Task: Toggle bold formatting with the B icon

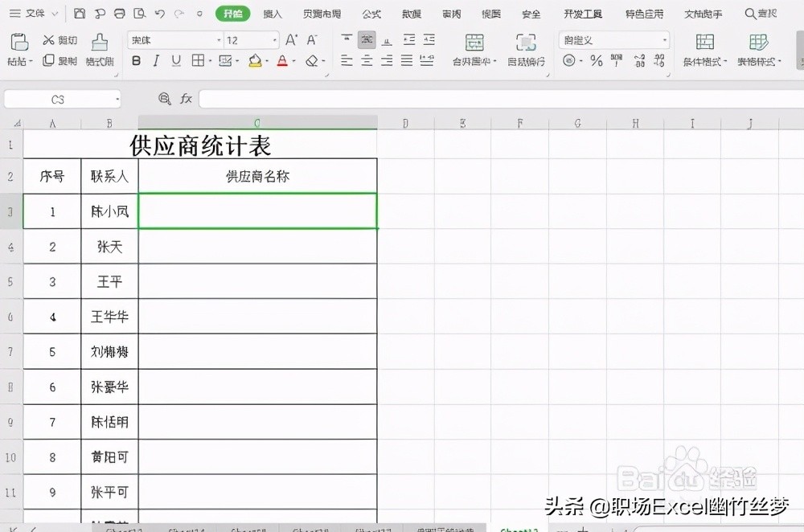Action: click(x=137, y=60)
